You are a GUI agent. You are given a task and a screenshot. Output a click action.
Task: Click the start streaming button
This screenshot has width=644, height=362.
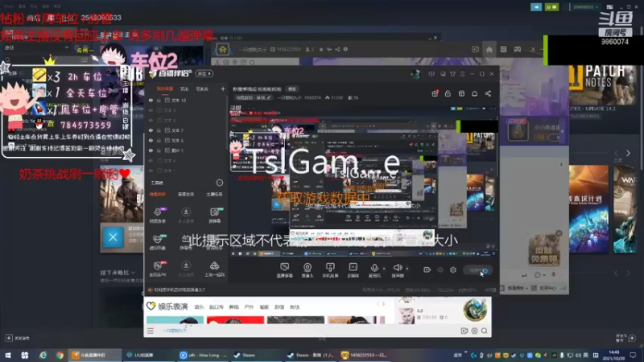[477, 270]
